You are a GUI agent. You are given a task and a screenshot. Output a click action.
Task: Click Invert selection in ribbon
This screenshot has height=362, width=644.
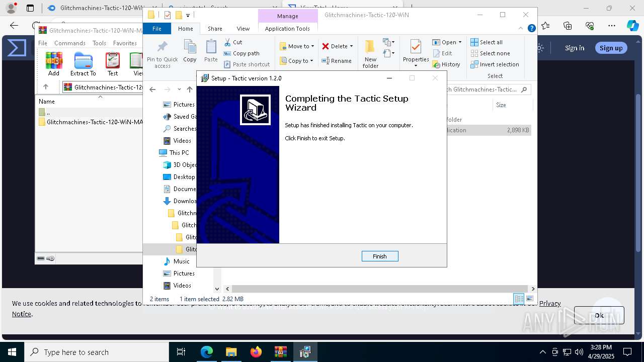(x=495, y=64)
